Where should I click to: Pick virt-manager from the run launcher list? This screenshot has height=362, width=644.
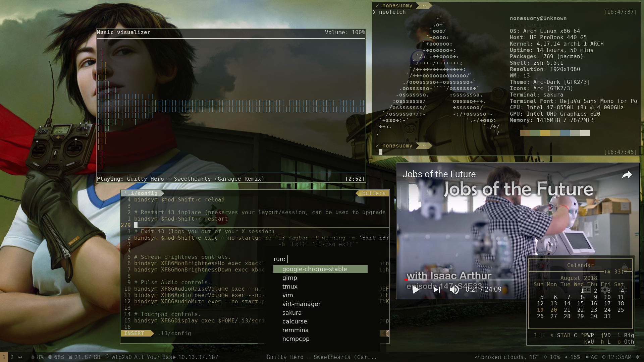pos(301,304)
